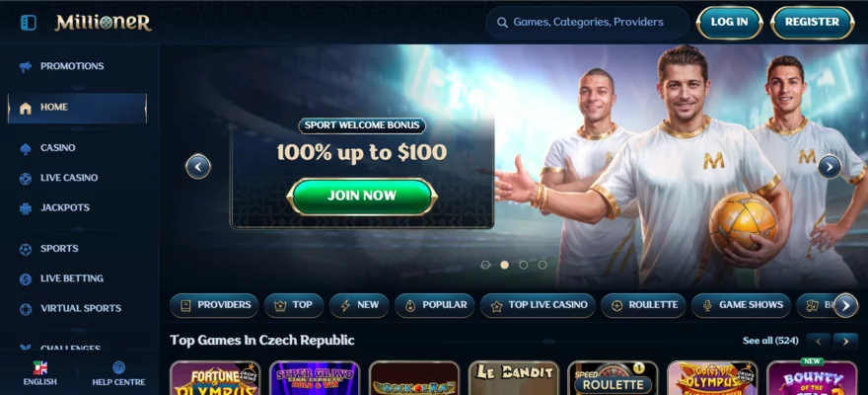The height and width of the screenshot is (395, 868).
Task: Click the green Join Now button
Action: click(x=362, y=197)
